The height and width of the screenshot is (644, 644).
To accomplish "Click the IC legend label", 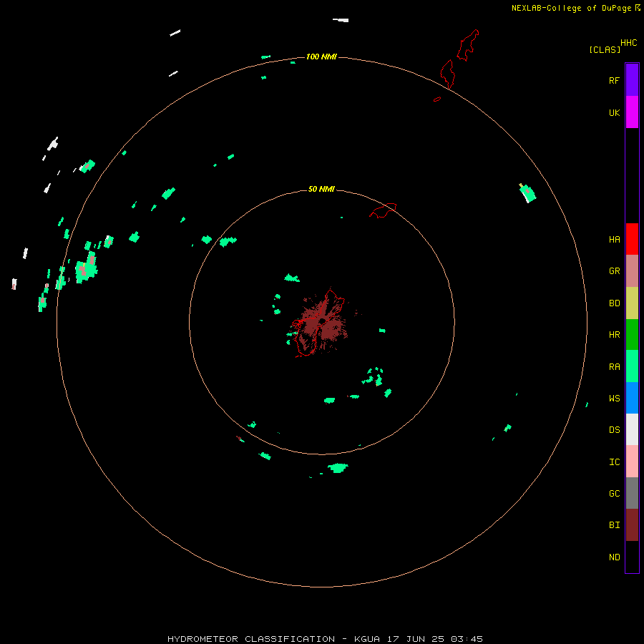I will 614,462.
